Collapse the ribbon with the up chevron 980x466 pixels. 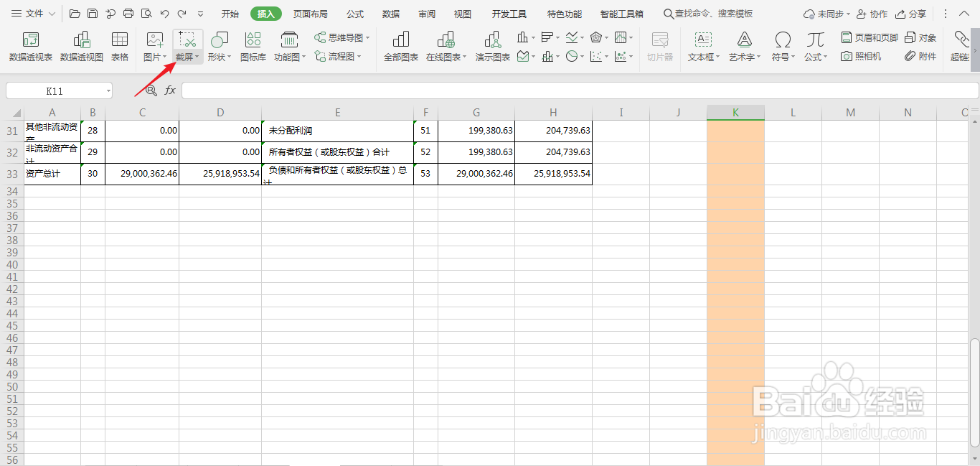965,14
